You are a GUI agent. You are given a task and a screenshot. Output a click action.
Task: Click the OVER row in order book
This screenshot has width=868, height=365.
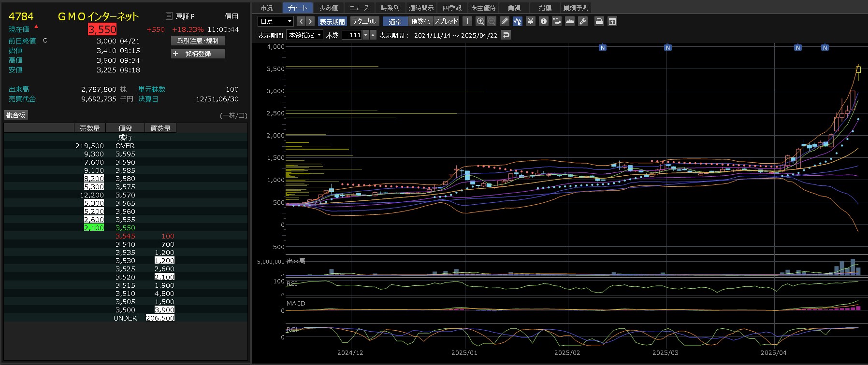(126, 146)
